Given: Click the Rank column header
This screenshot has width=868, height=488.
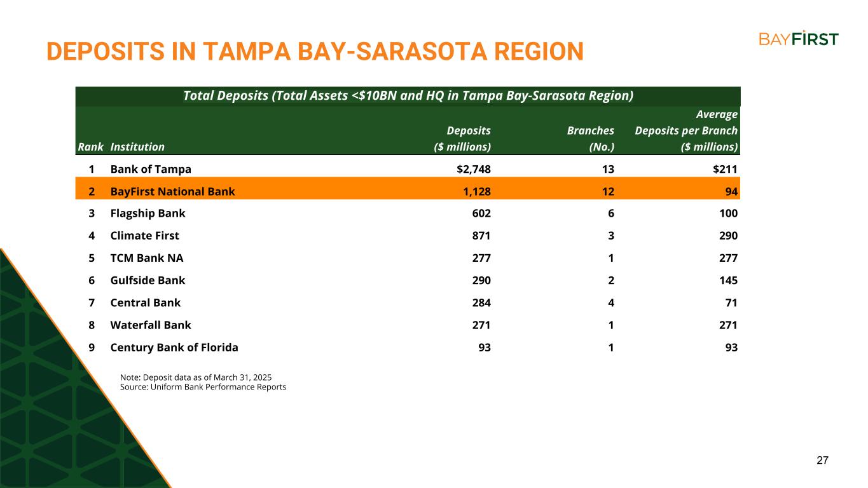Looking at the screenshot, I should 91,147.
